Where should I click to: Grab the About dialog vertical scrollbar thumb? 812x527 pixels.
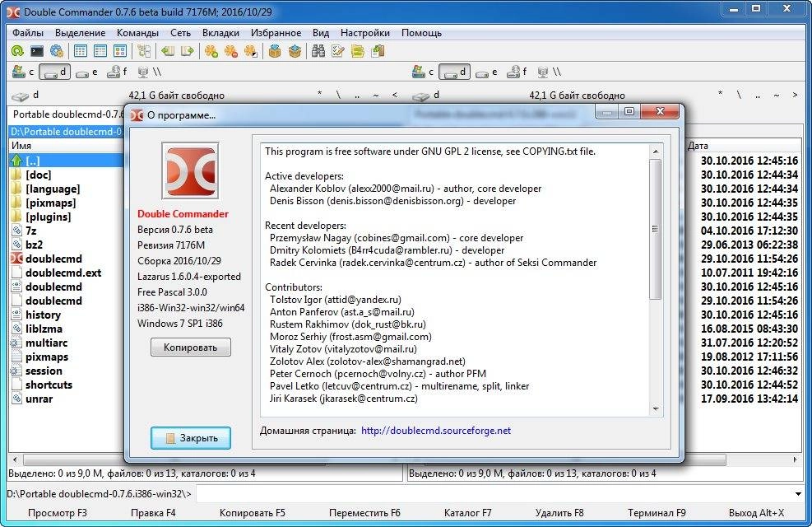(656, 229)
